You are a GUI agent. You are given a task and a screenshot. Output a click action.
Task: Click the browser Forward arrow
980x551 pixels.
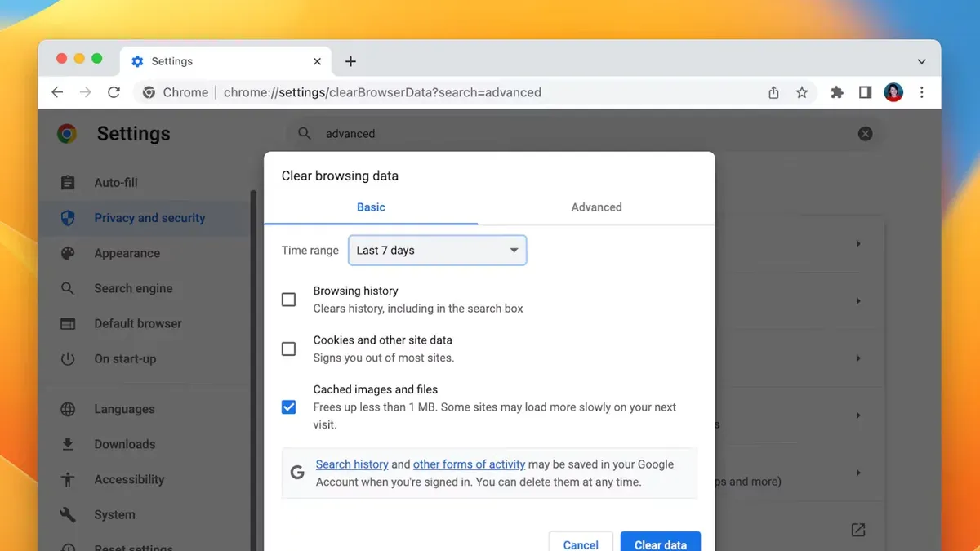point(85,92)
